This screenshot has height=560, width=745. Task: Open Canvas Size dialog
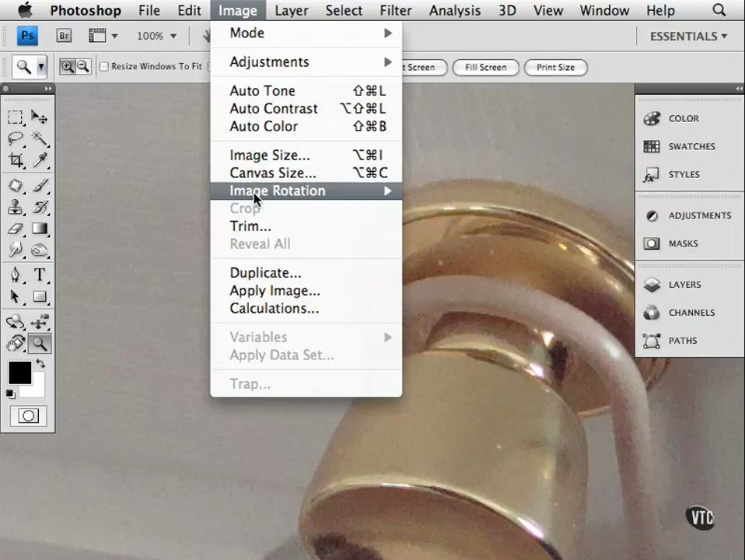(x=306, y=173)
